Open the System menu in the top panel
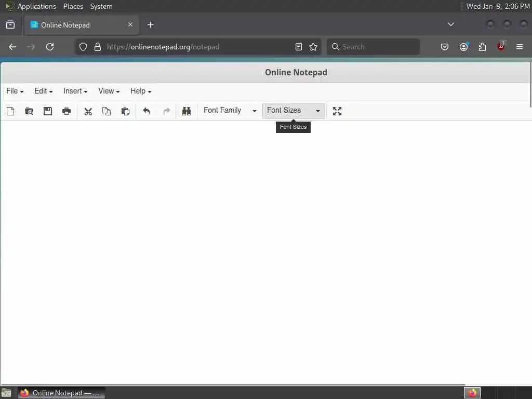This screenshot has width=532, height=399. pos(101,6)
